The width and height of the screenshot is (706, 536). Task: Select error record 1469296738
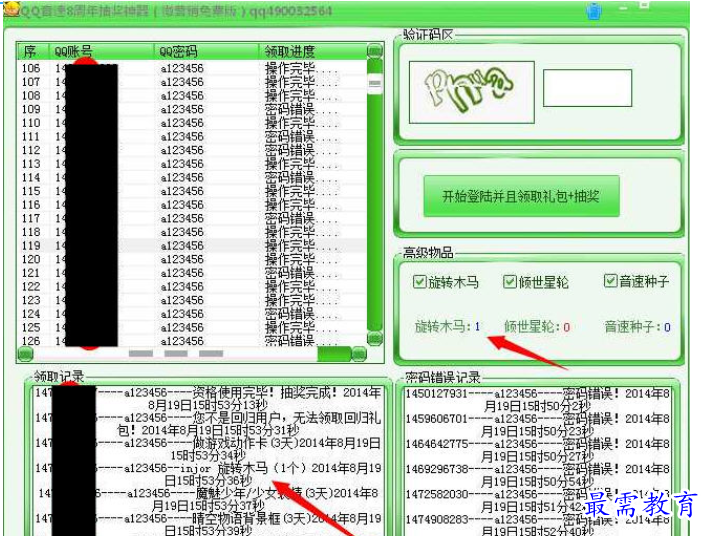538,475
